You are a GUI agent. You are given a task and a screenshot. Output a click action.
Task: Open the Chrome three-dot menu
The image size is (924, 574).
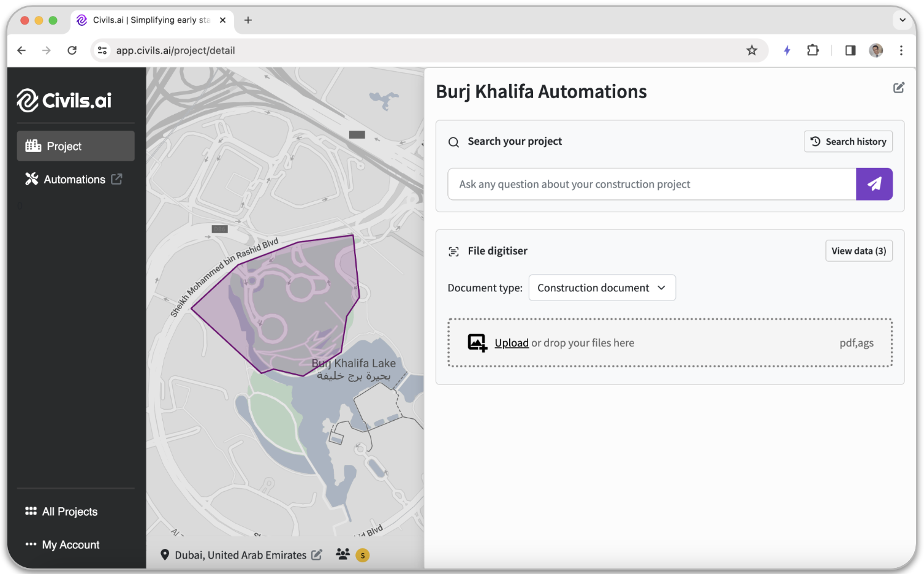coord(901,50)
